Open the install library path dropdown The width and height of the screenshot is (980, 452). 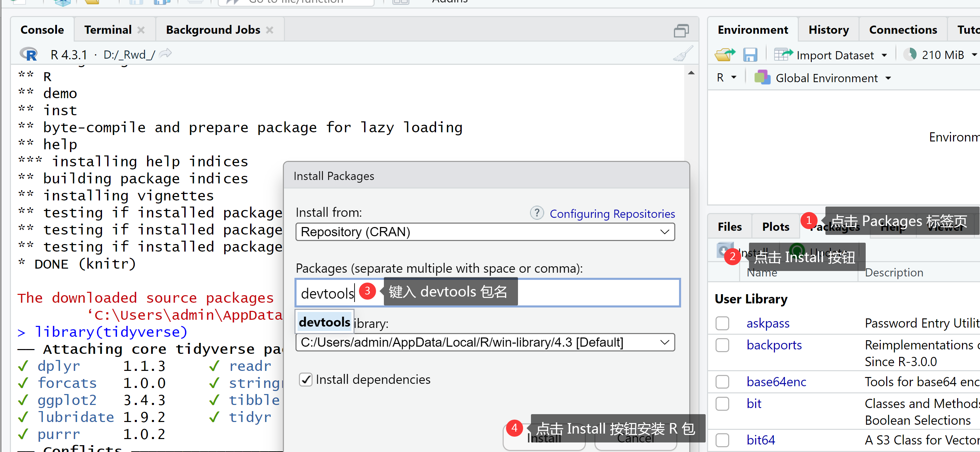click(485, 342)
